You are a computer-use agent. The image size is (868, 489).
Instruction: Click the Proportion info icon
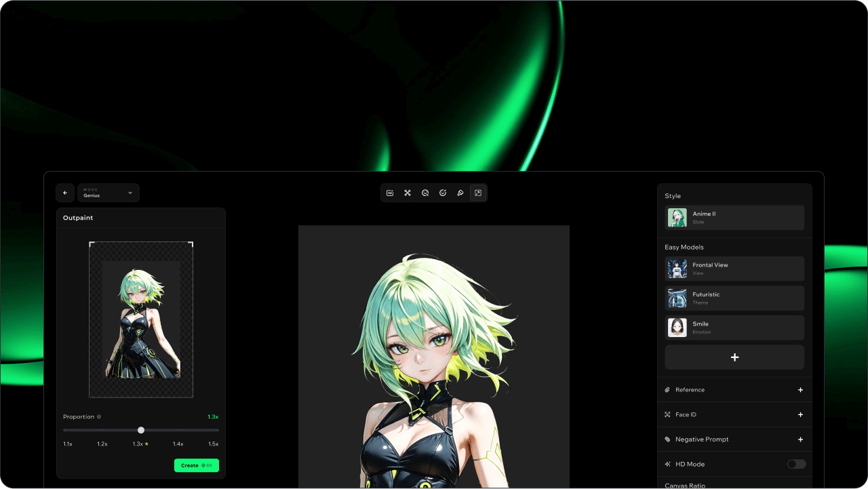99,417
